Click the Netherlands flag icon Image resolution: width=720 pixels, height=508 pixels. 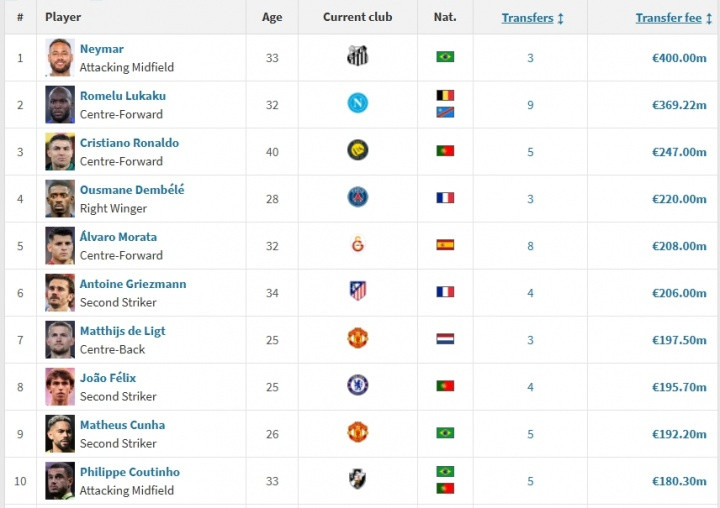click(x=445, y=339)
